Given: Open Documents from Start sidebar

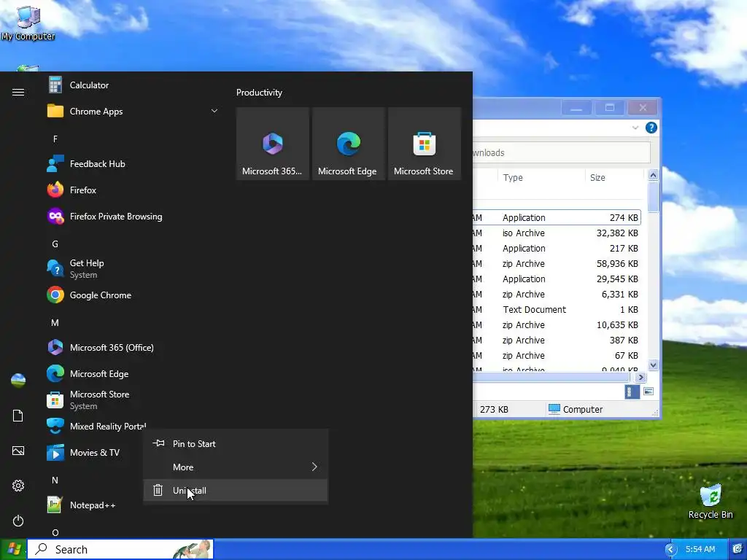Looking at the screenshot, I should 18,416.
